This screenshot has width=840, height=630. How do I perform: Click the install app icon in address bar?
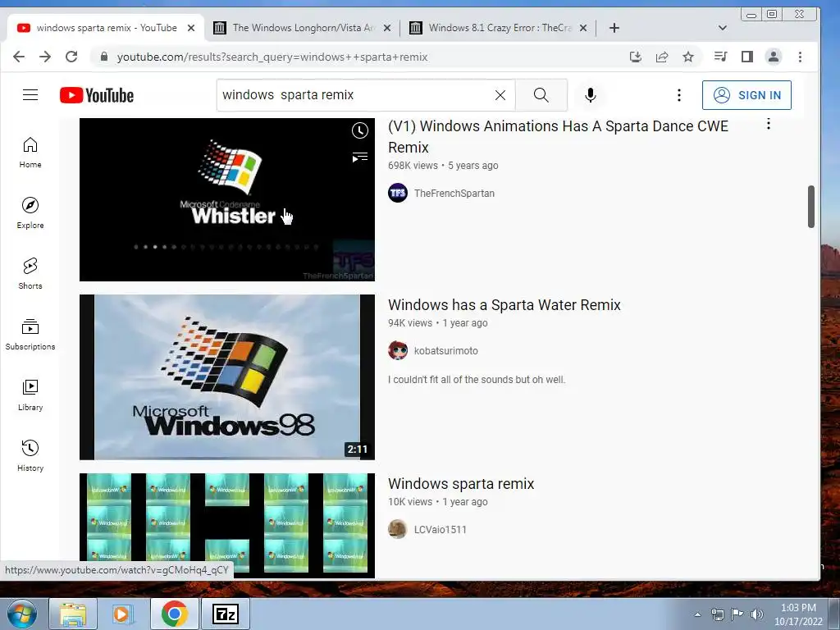pyautogui.click(x=636, y=57)
